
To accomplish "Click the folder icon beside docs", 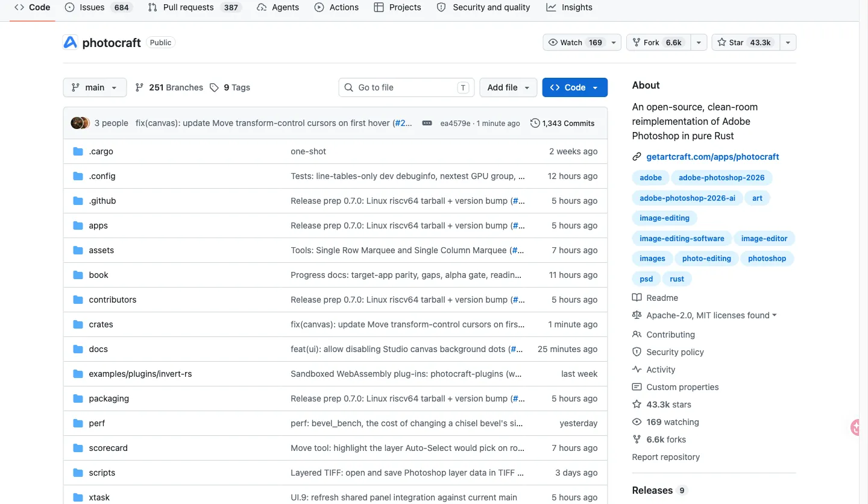I will (x=78, y=349).
